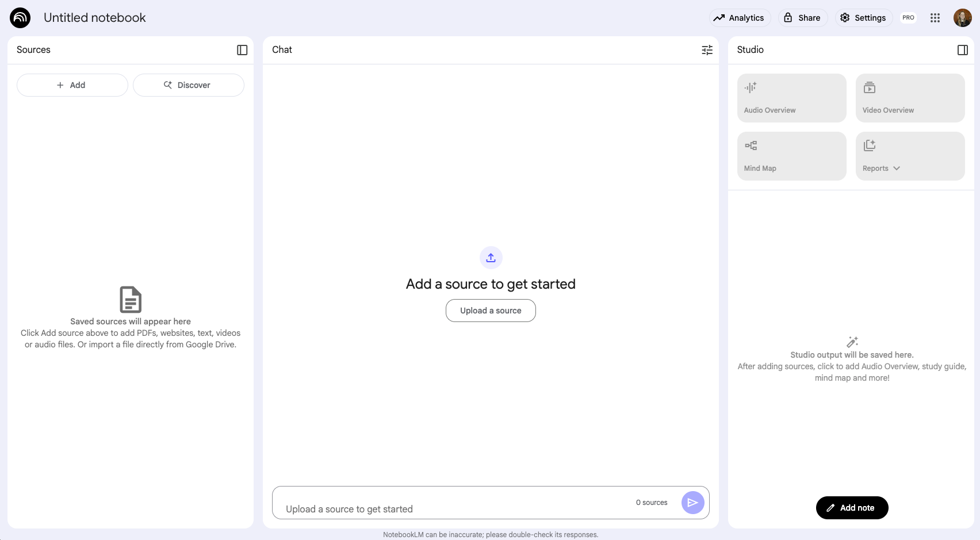This screenshot has height=540, width=980.
Task: Open the Google apps grid
Action: click(935, 18)
